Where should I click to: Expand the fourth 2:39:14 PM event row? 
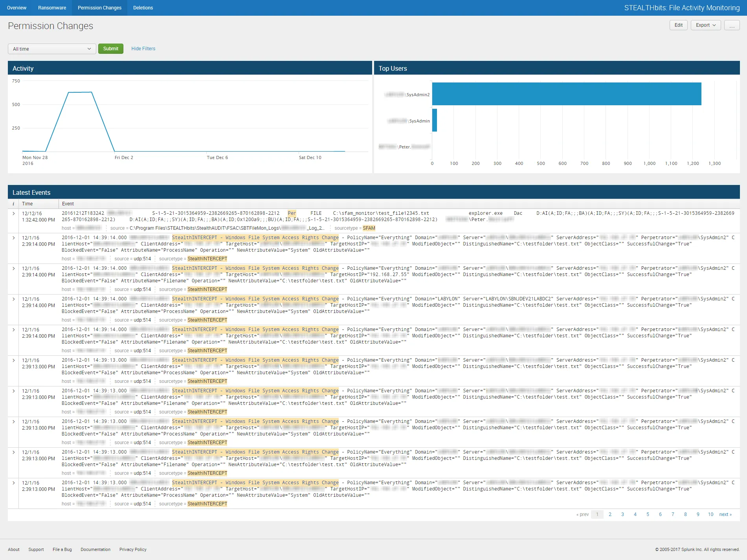[13, 330]
